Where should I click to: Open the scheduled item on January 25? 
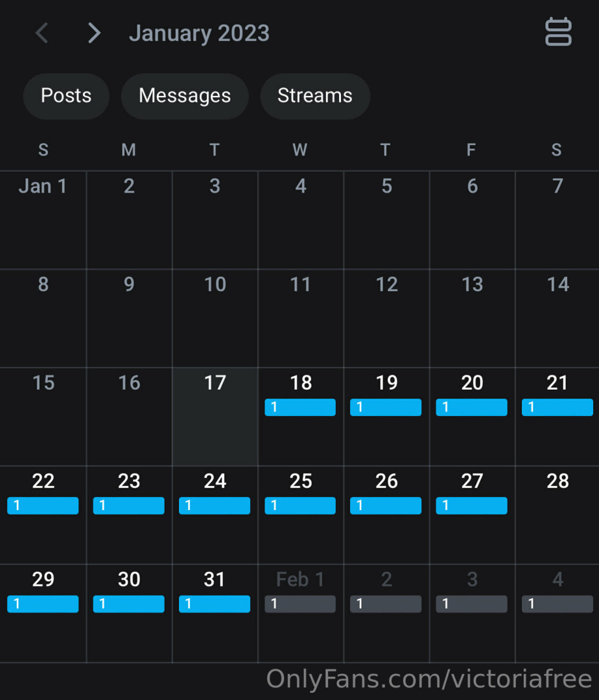(x=300, y=506)
